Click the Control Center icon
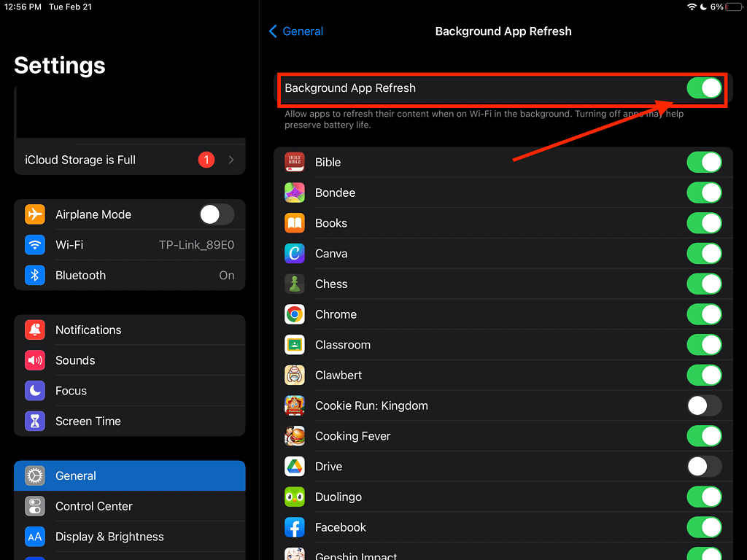This screenshot has width=747, height=560. coord(35,506)
